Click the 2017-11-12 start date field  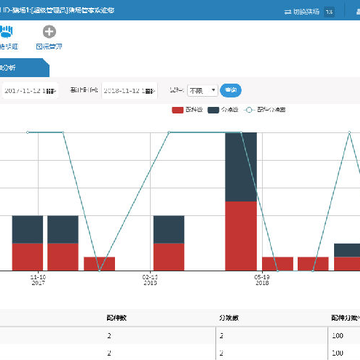tap(29, 91)
